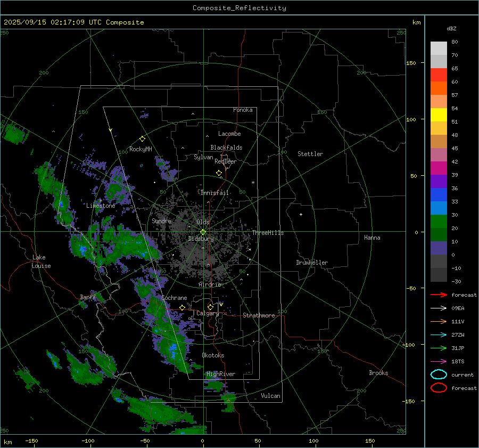This screenshot has width=479, height=448.
Task: Click the Lacombe city label
Action: coord(229,134)
